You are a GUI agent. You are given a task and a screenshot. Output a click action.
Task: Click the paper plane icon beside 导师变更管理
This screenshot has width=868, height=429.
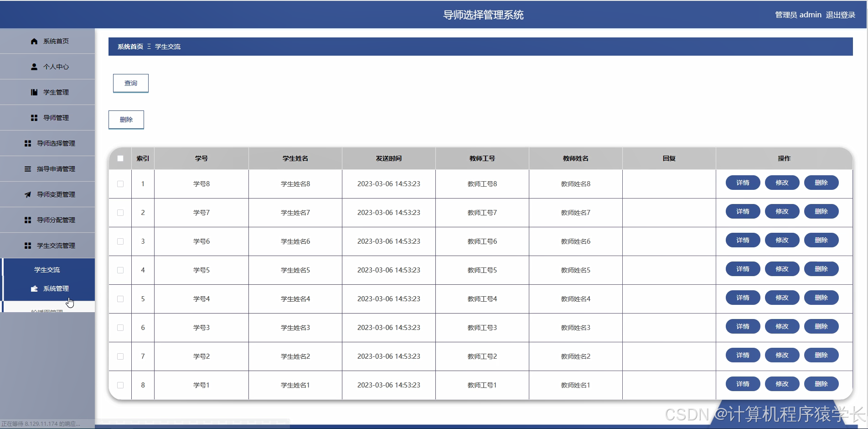(x=28, y=194)
